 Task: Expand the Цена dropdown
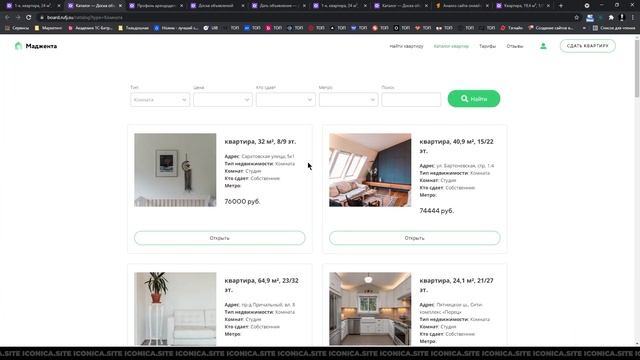223,100
